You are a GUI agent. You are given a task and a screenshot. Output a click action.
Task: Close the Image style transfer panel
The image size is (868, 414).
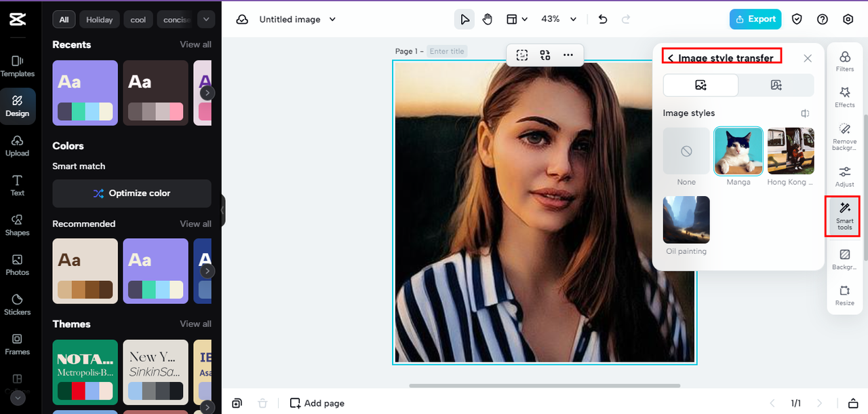coord(808,58)
